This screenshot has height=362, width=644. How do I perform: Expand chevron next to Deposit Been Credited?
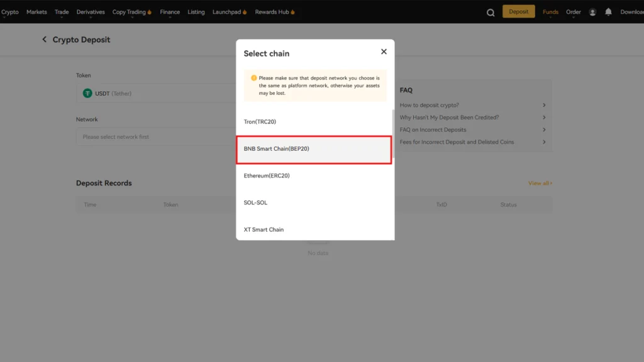coord(544,118)
